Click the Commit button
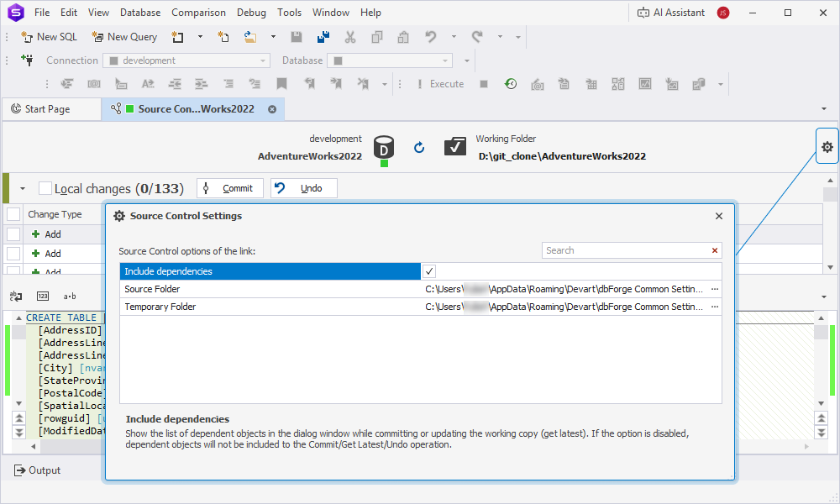This screenshot has height=504, width=840. (230, 188)
